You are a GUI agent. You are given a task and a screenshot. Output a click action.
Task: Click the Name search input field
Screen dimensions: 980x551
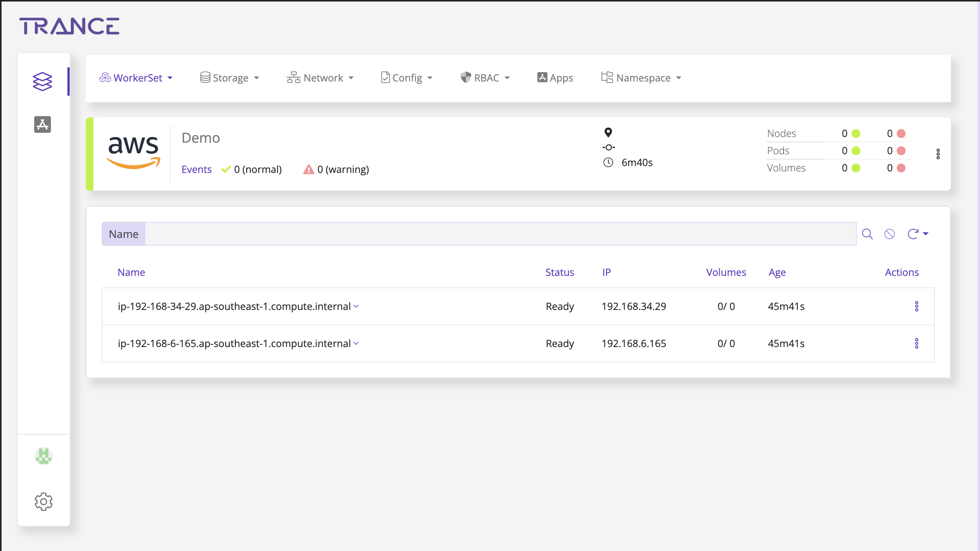click(x=500, y=234)
